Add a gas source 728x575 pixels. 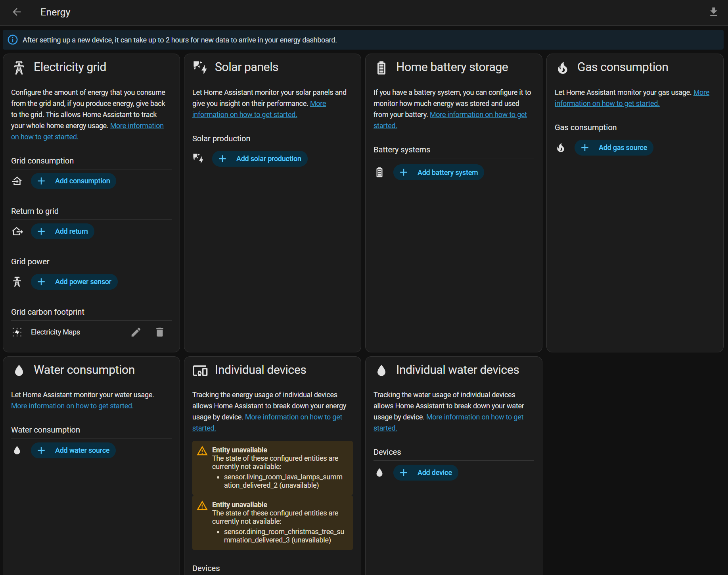tap(614, 148)
